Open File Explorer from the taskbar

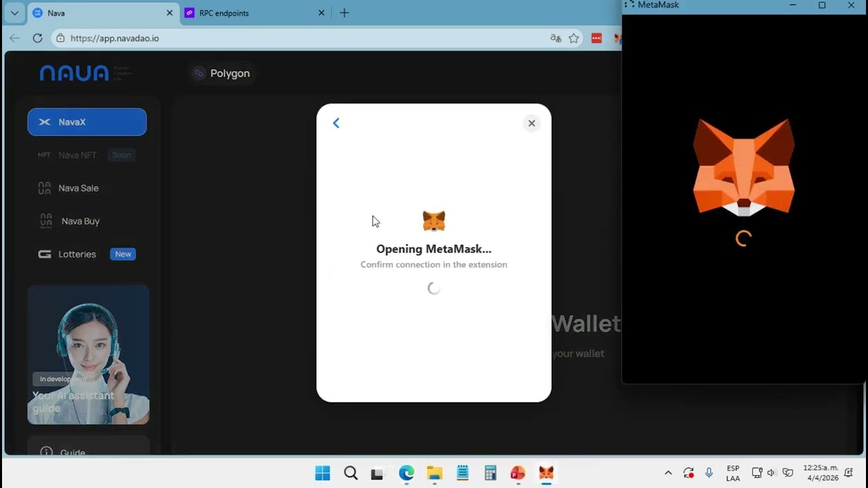pos(434,473)
